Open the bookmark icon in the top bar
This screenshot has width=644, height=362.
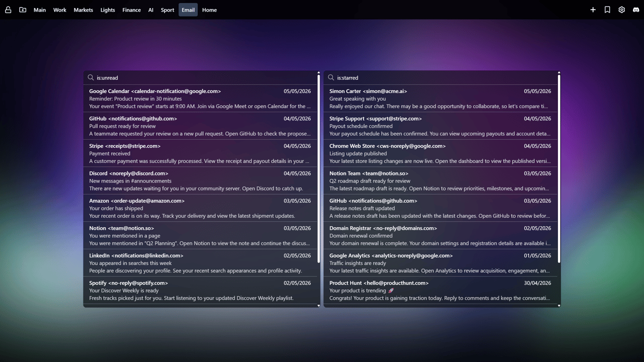click(607, 10)
